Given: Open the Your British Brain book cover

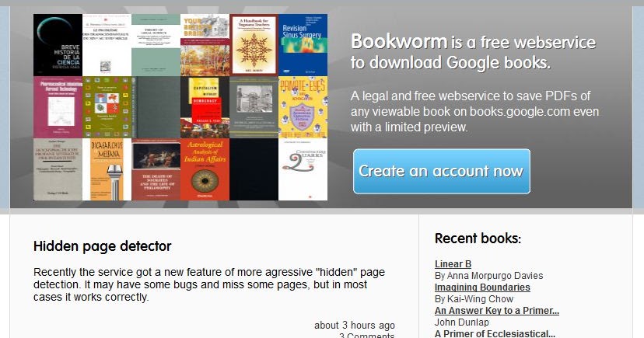Looking at the screenshot, I should (x=205, y=45).
